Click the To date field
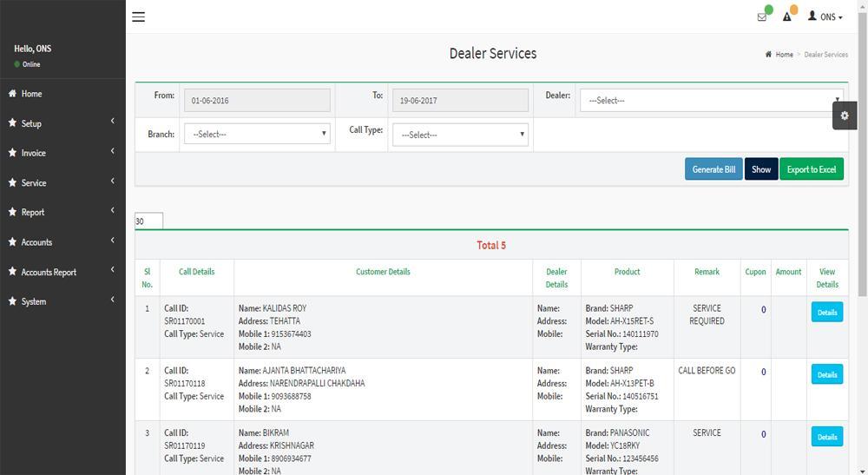The height and width of the screenshot is (475, 868). click(460, 100)
